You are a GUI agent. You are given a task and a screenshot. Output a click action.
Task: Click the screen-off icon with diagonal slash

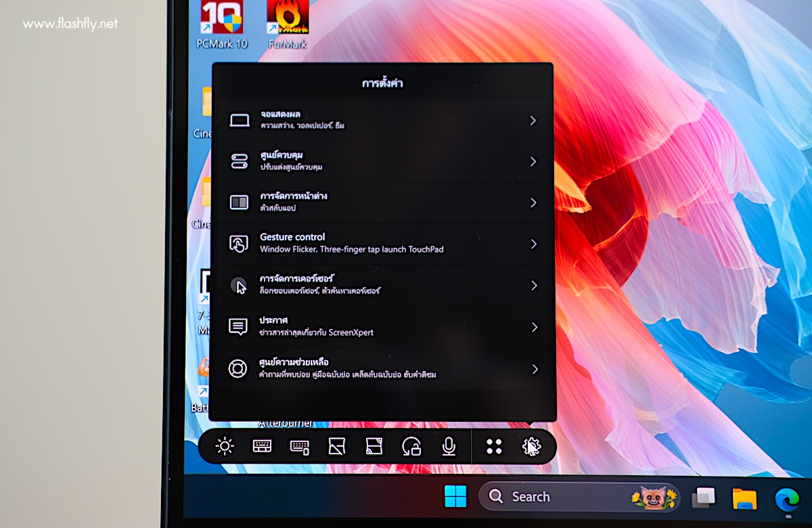pos(337,446)
